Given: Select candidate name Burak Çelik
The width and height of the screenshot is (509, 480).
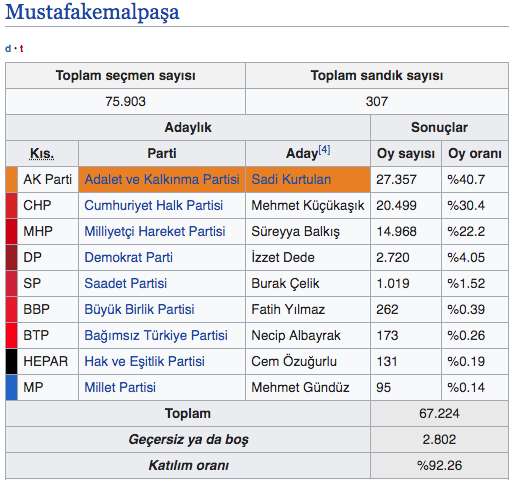Looking at the screenshot, I should 285,283.
